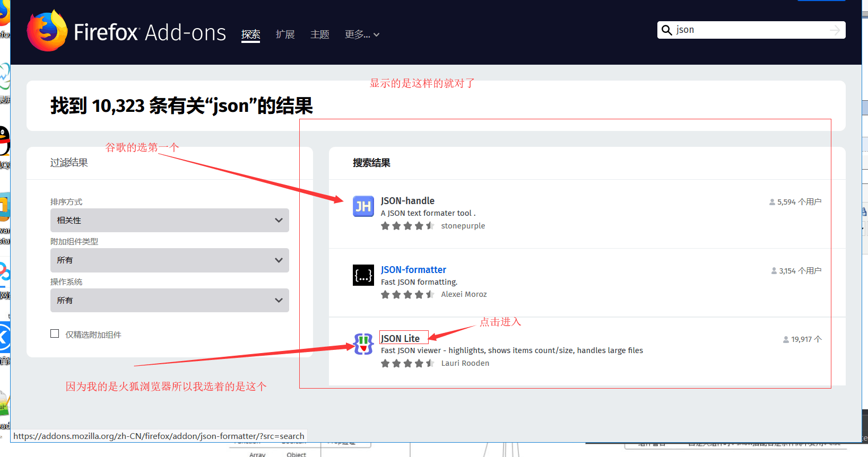Click the 3,154 个用户 count
This screenshot has height=457, width=868.
800,271
